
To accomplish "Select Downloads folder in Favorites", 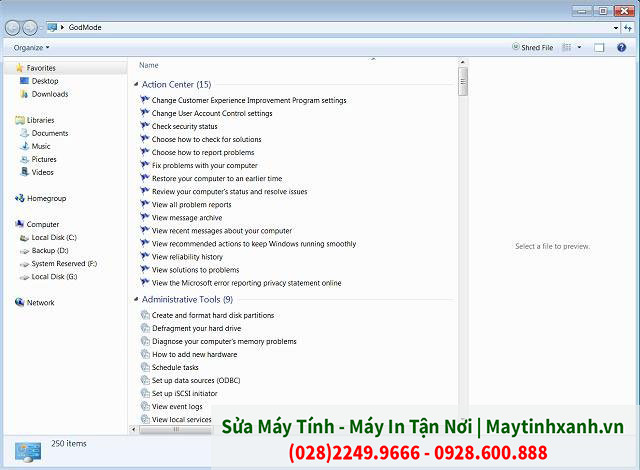I will (49, 94).
